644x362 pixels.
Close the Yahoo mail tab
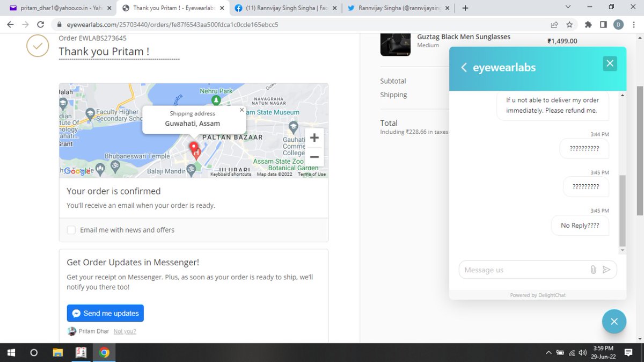tap(109, 8)
